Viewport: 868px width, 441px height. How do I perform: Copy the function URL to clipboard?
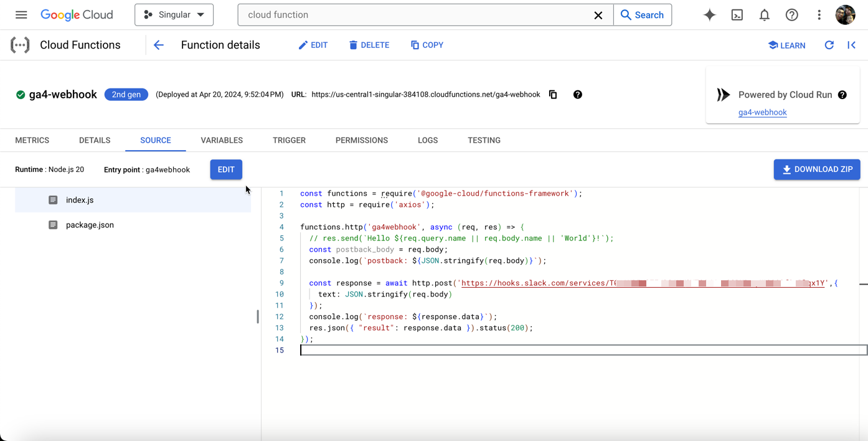[553, 95]
